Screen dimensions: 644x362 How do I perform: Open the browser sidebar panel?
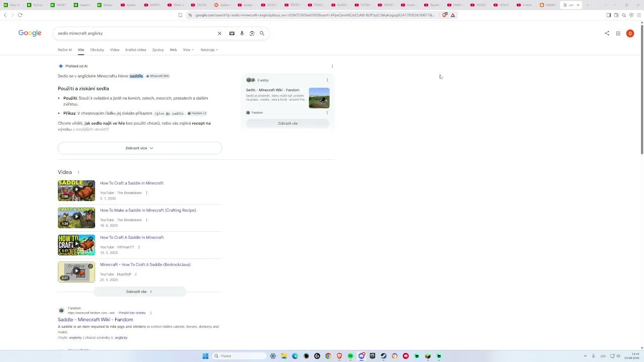coord(608,15)
